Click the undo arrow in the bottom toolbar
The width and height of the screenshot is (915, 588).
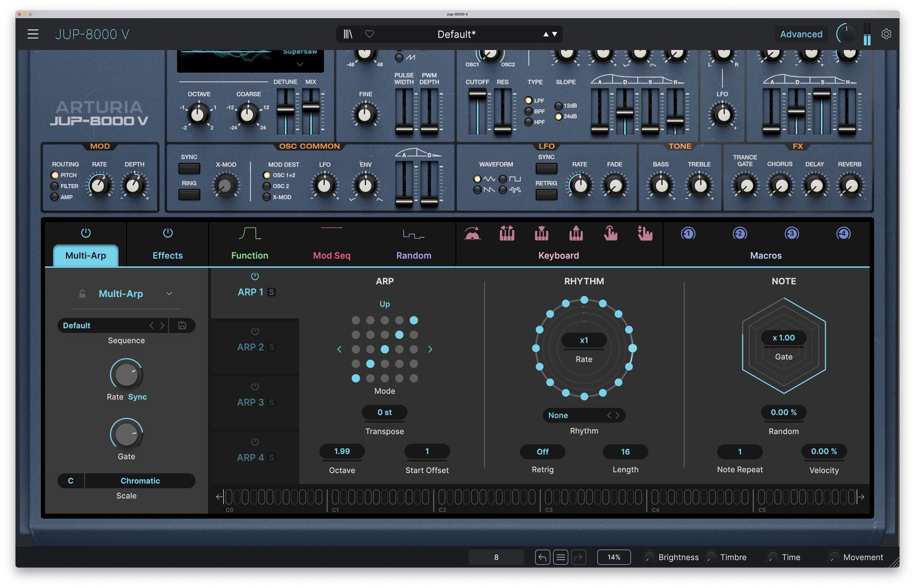pos(542,557)
